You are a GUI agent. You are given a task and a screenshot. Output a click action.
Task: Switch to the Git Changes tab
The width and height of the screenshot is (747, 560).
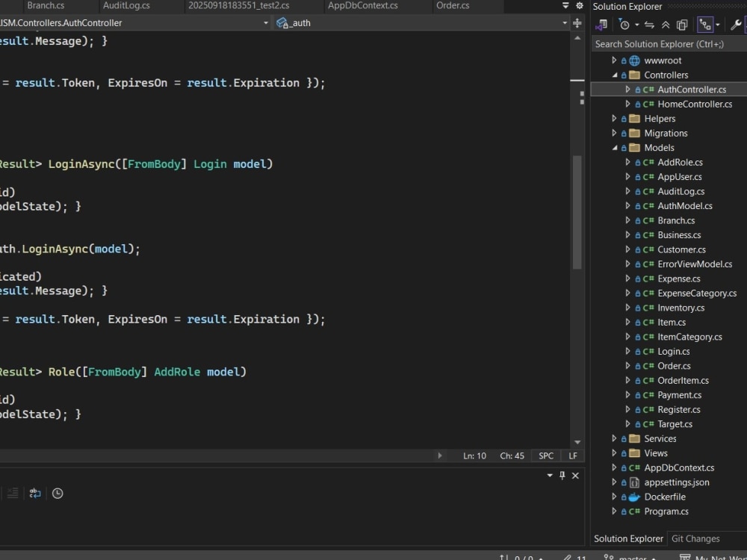tap(695, 538)
